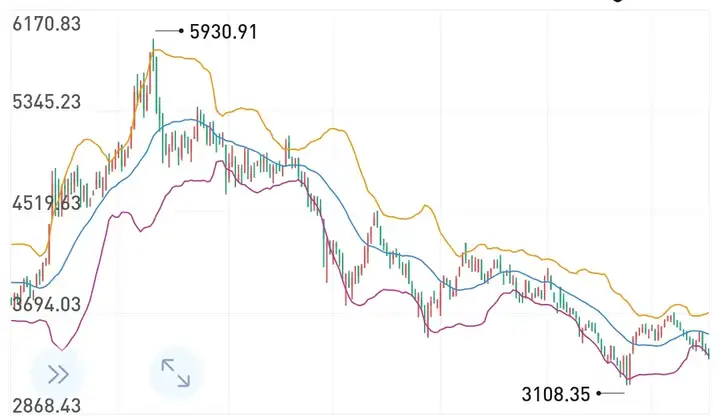This screenshot has height=416, width=720.
Task: Select the 5930.91 high price label
Action: (224, 32)
